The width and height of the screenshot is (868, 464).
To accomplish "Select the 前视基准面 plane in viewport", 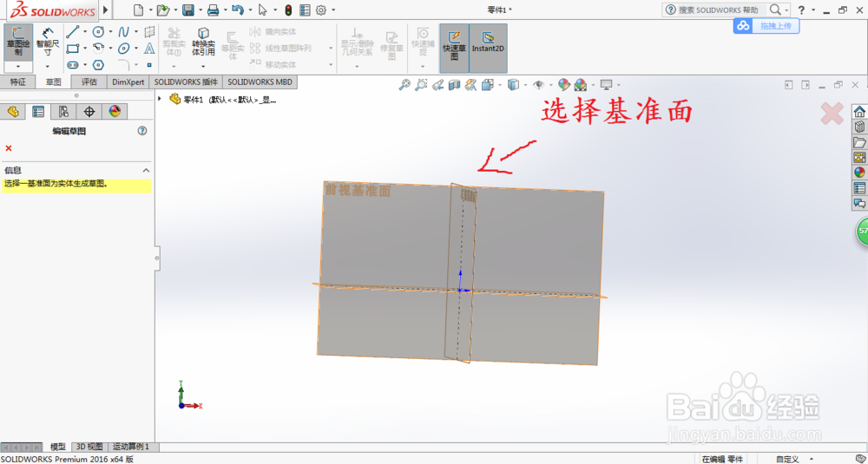I will coord(358,191).
